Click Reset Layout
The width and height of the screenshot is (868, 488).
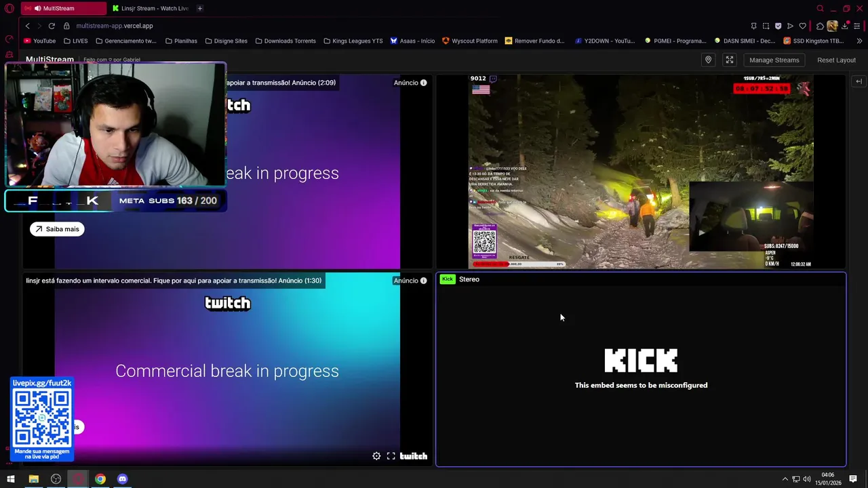(x=836, y=60)
